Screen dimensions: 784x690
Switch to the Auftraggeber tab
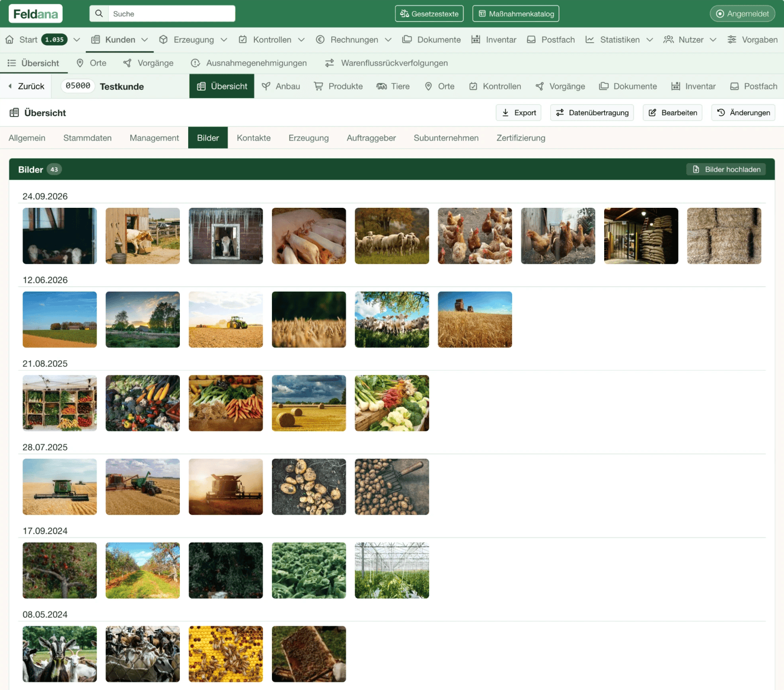(371, 138)
